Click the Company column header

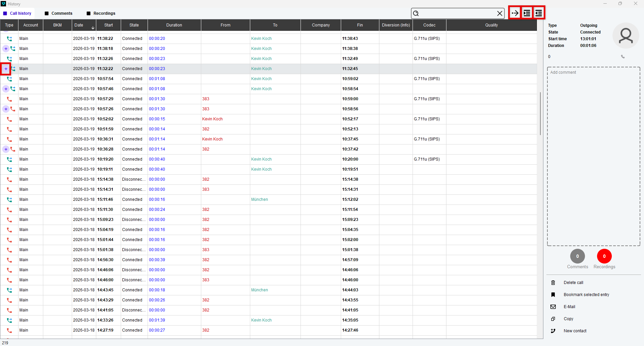321,25
